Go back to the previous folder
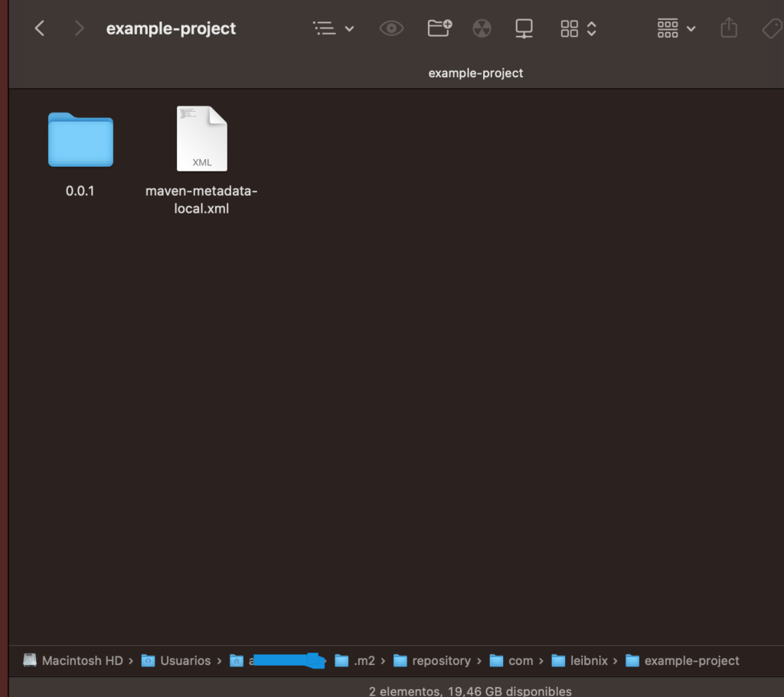This screenshot has width=784, height=697. point(40,29)
